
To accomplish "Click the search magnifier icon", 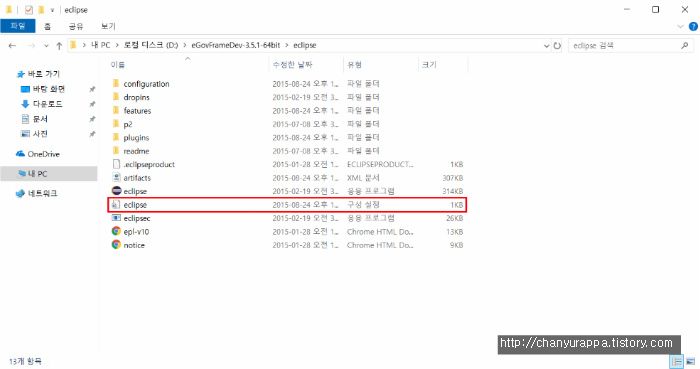I will pyautogui.click(x=684, y=46).
